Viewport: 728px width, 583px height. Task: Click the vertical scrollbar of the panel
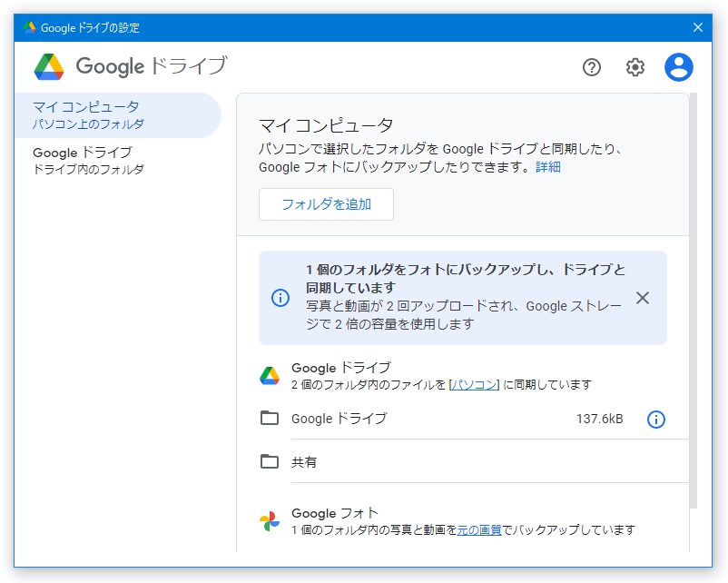click(694, 301)
